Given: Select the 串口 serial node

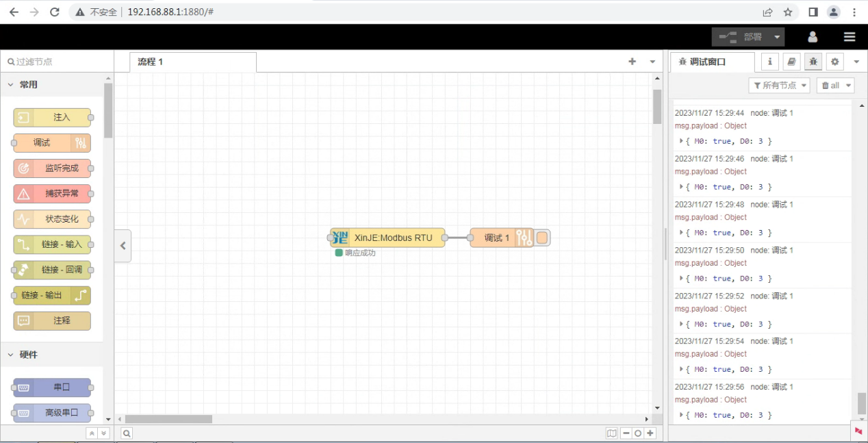Looking at the screenshot, I should (52, 388).
